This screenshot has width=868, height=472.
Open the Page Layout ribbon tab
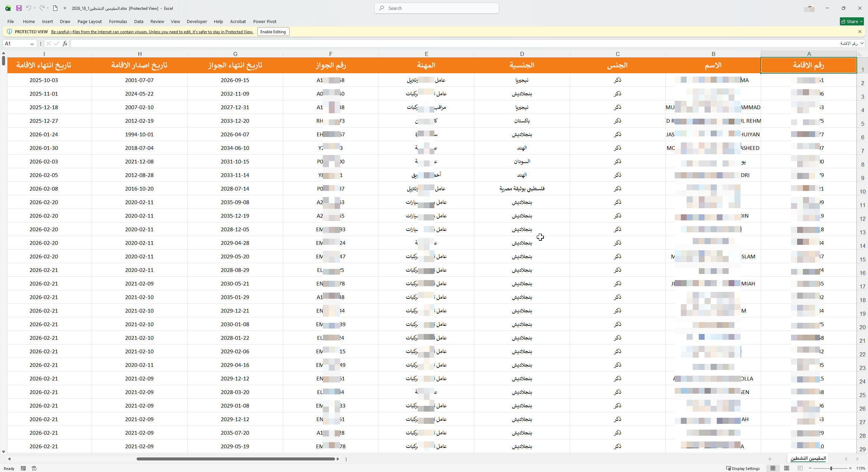(90, 21)
